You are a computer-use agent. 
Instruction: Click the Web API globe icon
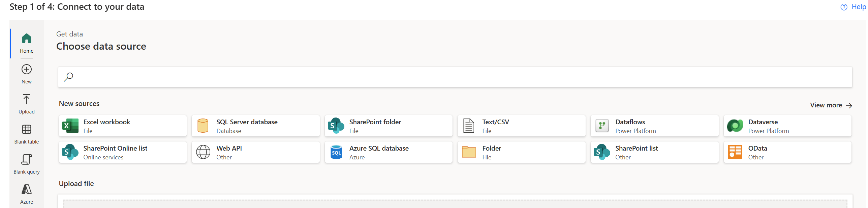203,152
